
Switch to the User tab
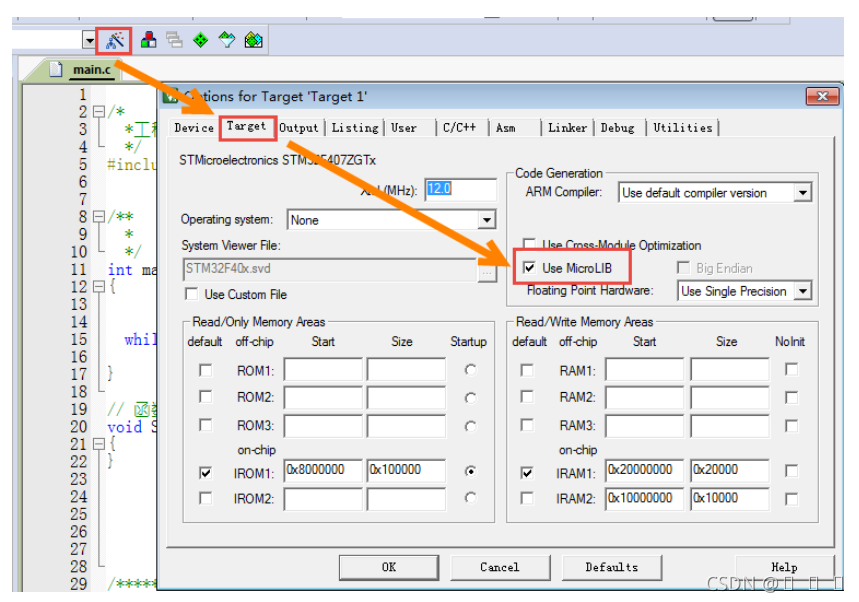[404, 128]
